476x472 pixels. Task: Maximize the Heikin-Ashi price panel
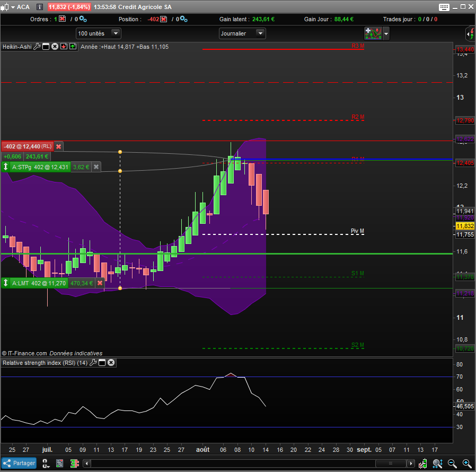tap(46, 47)
